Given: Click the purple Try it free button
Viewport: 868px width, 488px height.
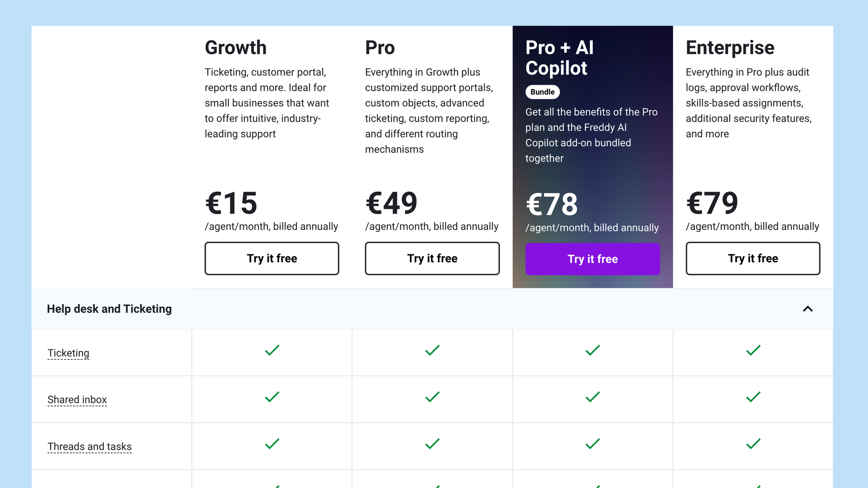Looking at the screenshot, I should tap(592, 259).
